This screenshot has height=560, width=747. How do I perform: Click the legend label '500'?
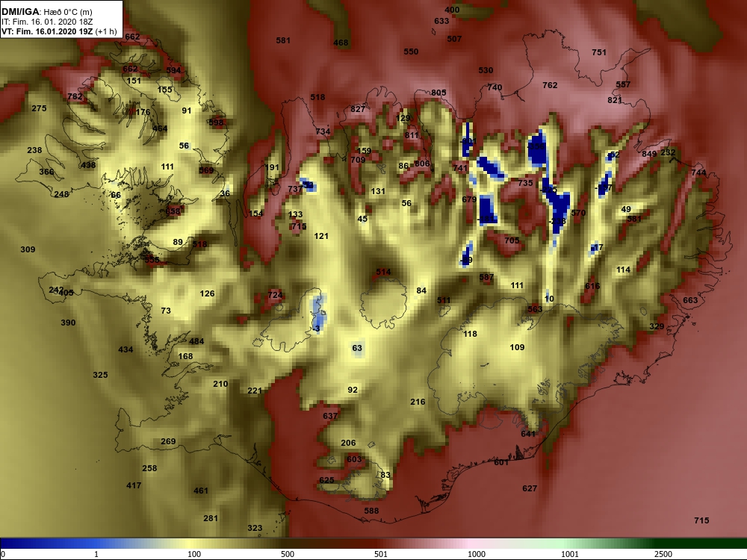(288, 554)
